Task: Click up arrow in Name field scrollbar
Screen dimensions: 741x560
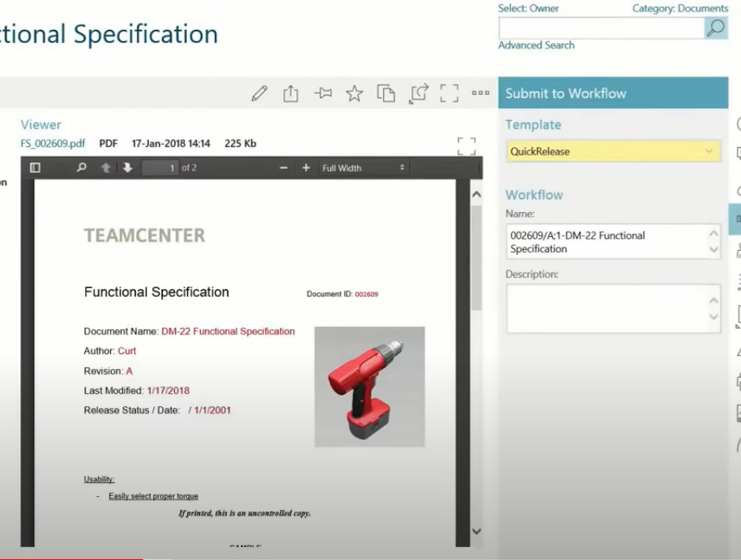Action: tap(713, 233)
